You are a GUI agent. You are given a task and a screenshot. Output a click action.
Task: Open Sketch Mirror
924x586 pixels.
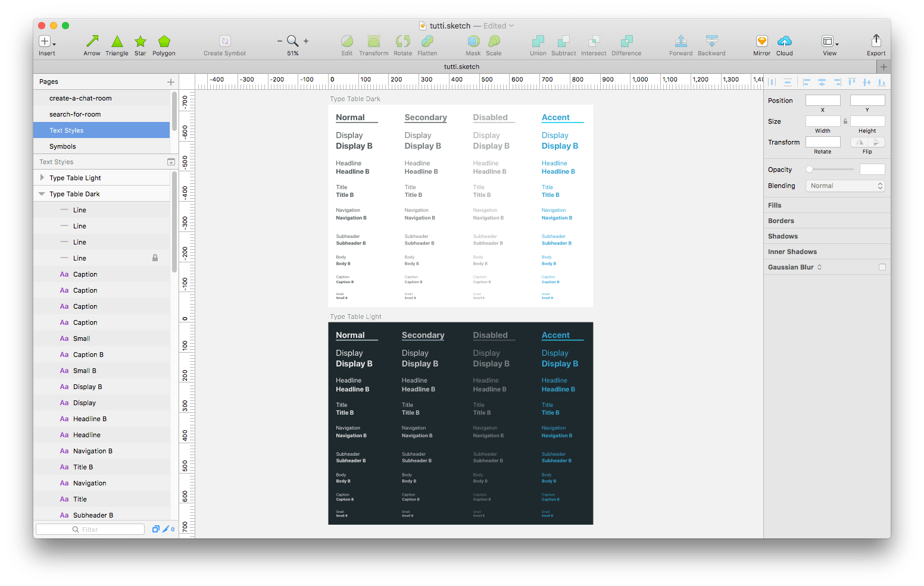pyautogui.click(x=762, y=41)
